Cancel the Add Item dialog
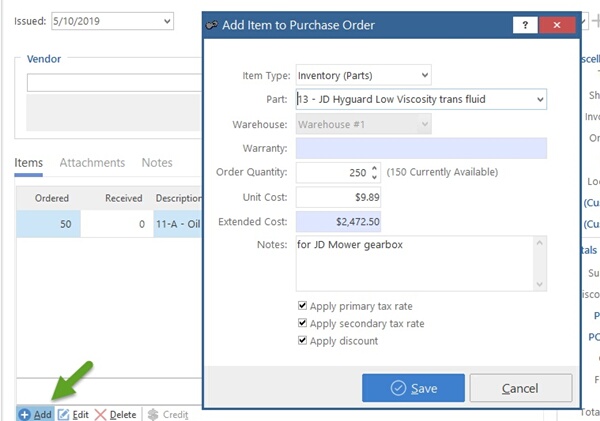Viewport: 600px width, 421px height. click(521, 388)
